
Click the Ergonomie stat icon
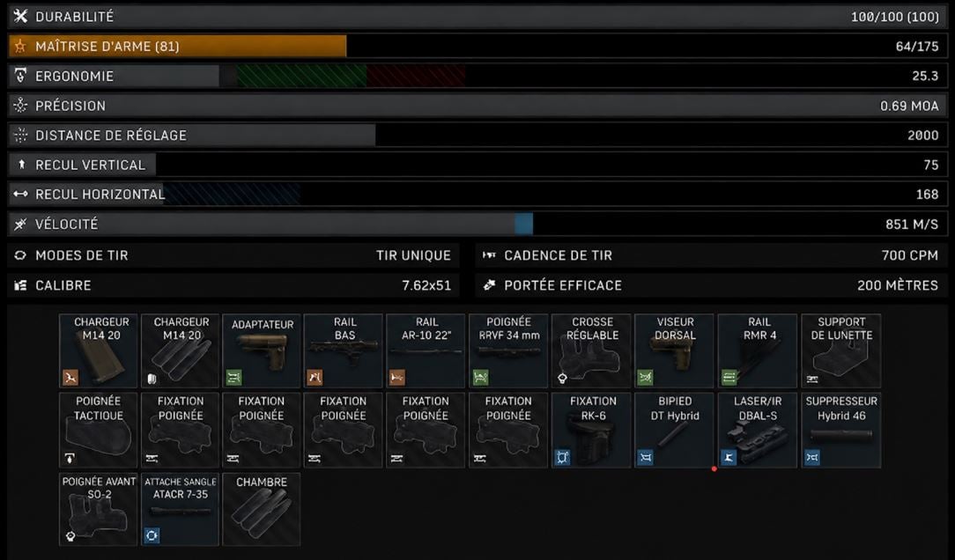tap(21, 76)
